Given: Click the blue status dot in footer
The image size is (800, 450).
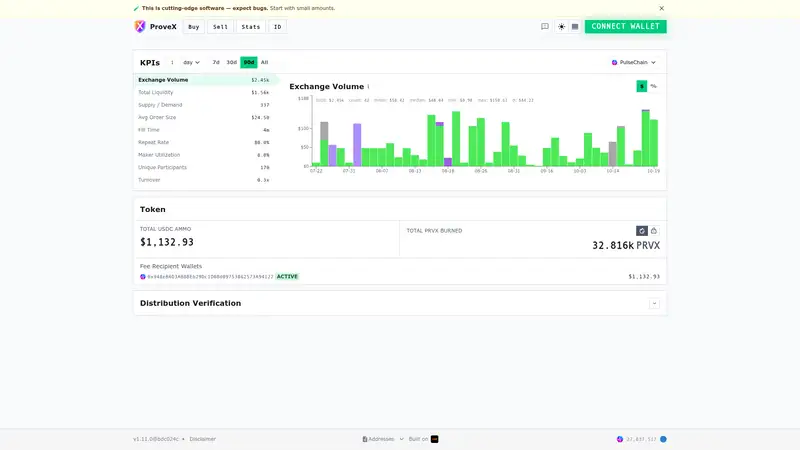Looking at the screenshot, I should click(663, 439).
